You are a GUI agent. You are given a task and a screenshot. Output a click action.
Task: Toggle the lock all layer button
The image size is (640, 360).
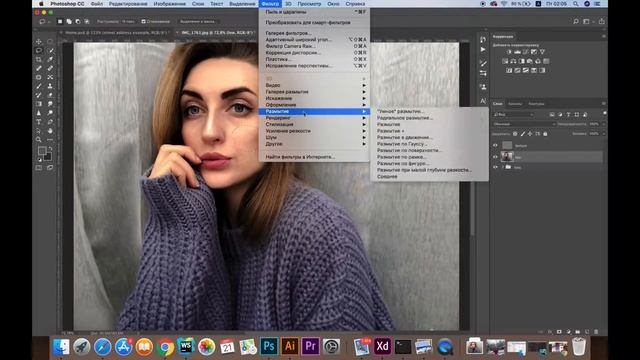tap(545, 134)
